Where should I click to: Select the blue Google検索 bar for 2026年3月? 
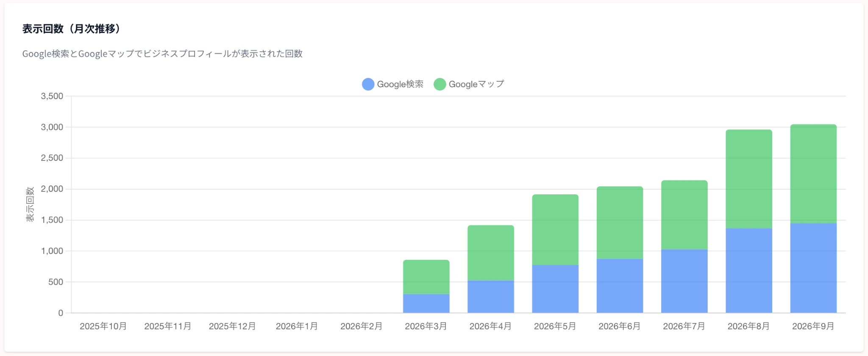(426, 304)
